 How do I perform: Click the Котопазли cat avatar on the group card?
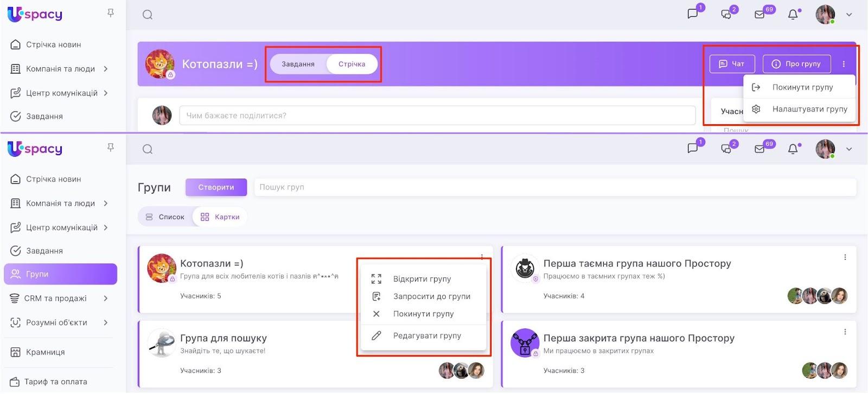[162, 268]
